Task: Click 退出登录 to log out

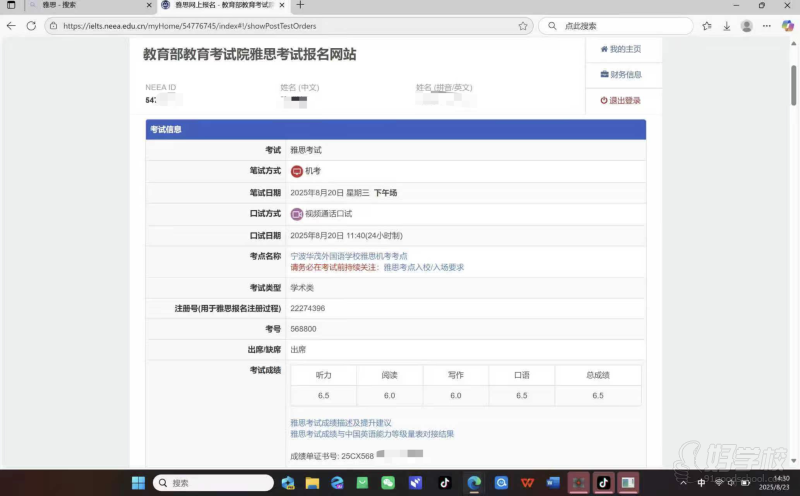Action: (x=620, y=101)
